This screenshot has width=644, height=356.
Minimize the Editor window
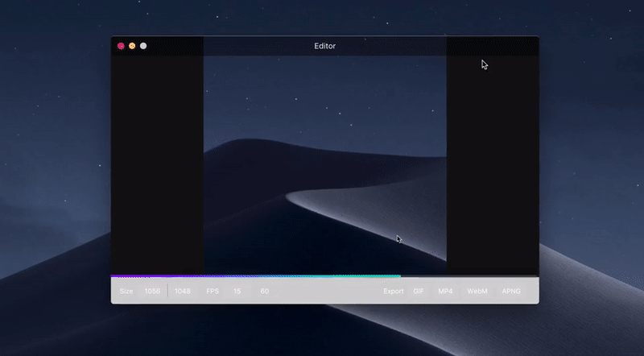(132, 46)
